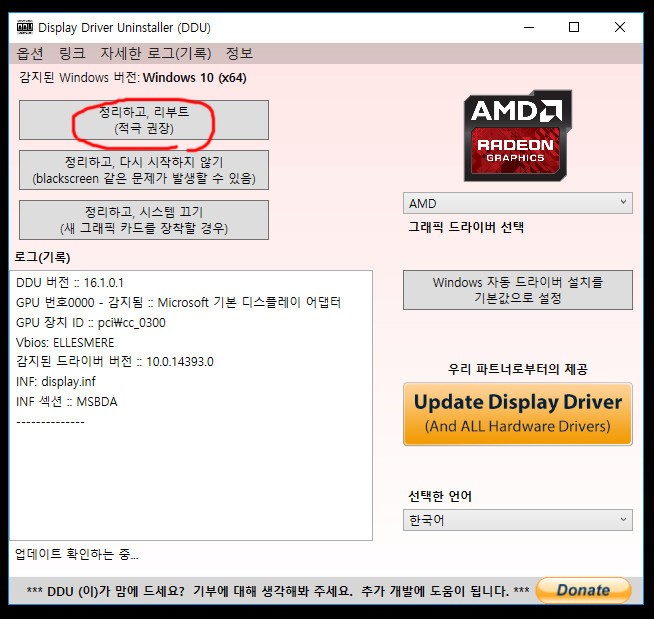The image size is (654, 619).
Task: Click the '감지된 Windows 버전' label
Action: 78,78
